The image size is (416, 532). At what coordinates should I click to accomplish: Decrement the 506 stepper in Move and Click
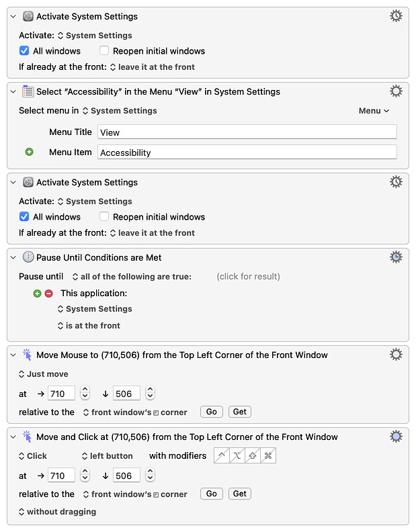(150, 479)
